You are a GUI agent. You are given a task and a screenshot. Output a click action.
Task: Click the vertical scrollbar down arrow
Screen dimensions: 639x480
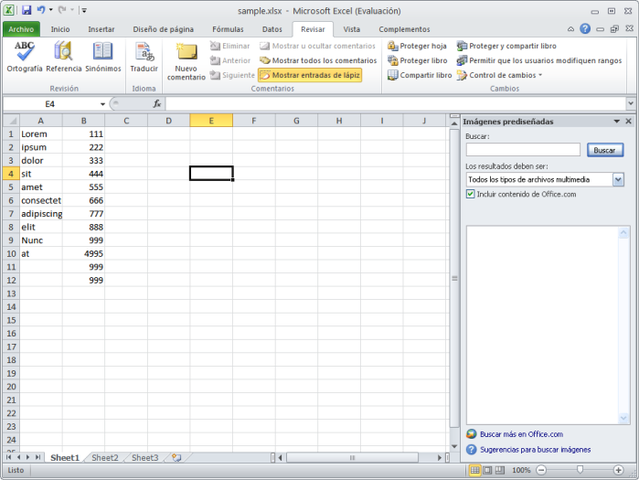454,447
